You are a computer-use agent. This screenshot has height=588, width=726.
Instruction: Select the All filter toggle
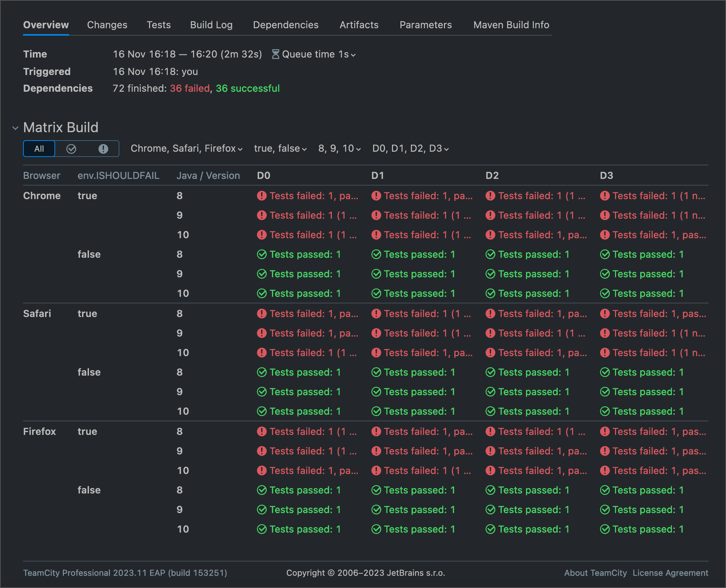[x=39, y=149]
